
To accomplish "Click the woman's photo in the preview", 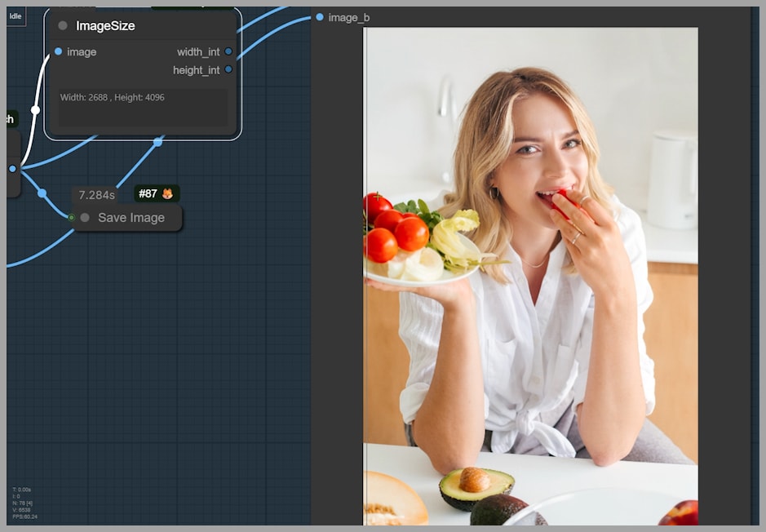I will click(x=530, y=276).
